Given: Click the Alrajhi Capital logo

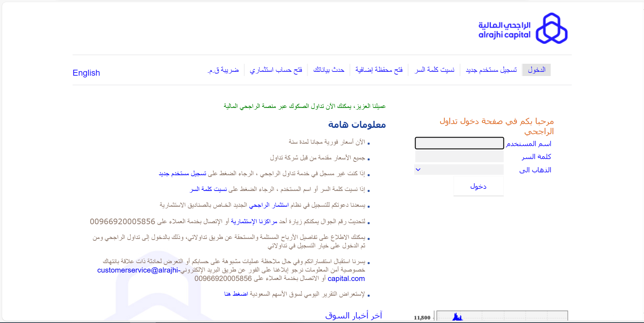Looking at the screenshot, I should pos(523,28).
